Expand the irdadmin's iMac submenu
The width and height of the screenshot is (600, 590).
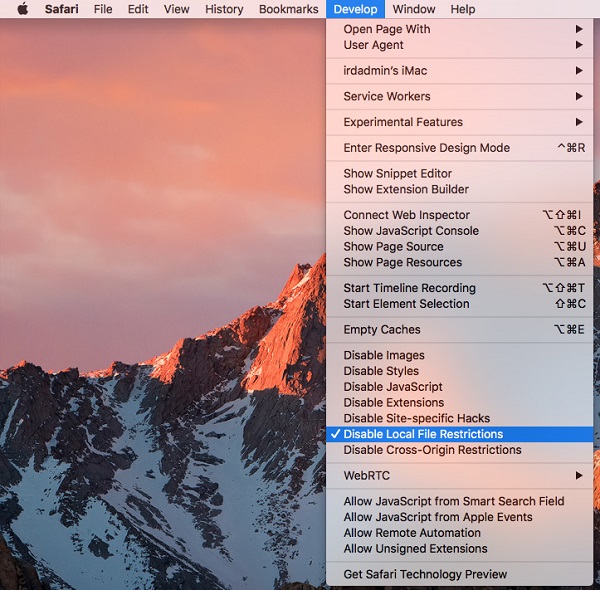pyautogui.click(x=460, y=71)
